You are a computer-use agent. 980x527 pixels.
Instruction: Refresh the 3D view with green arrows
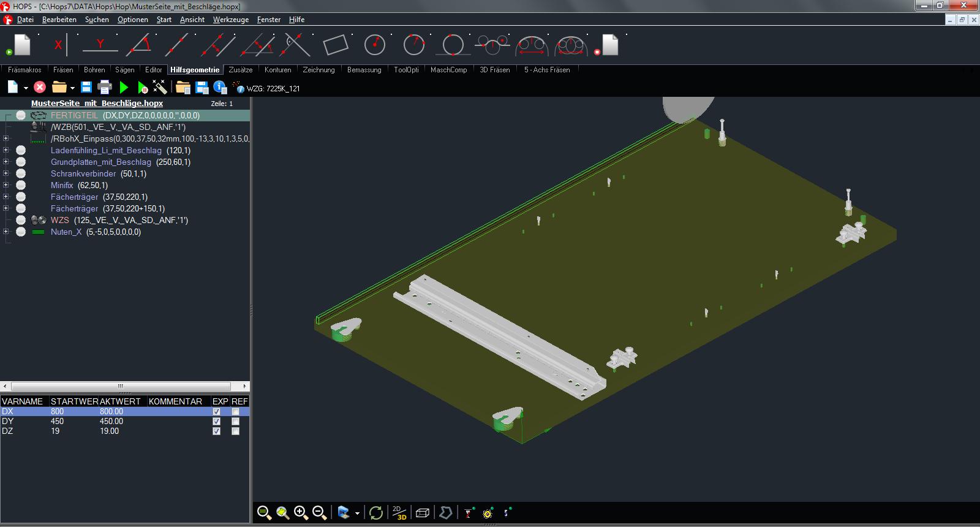click(x=375, y=513)
